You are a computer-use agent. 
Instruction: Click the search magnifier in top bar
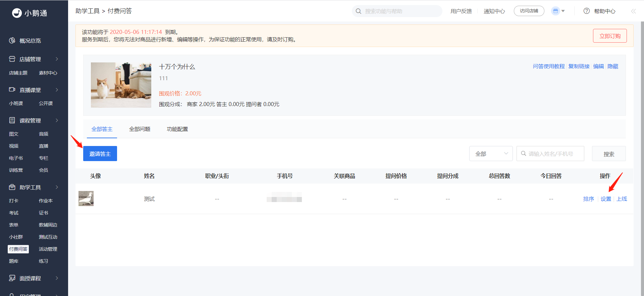click(359, 11)
